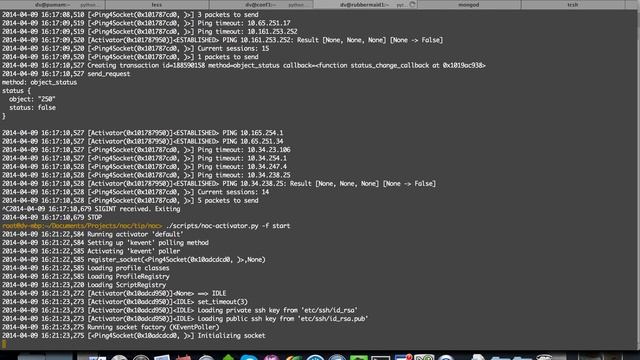
Task: Click the orange root@dv-mbp shell prompt
Action: click(82, 226)
